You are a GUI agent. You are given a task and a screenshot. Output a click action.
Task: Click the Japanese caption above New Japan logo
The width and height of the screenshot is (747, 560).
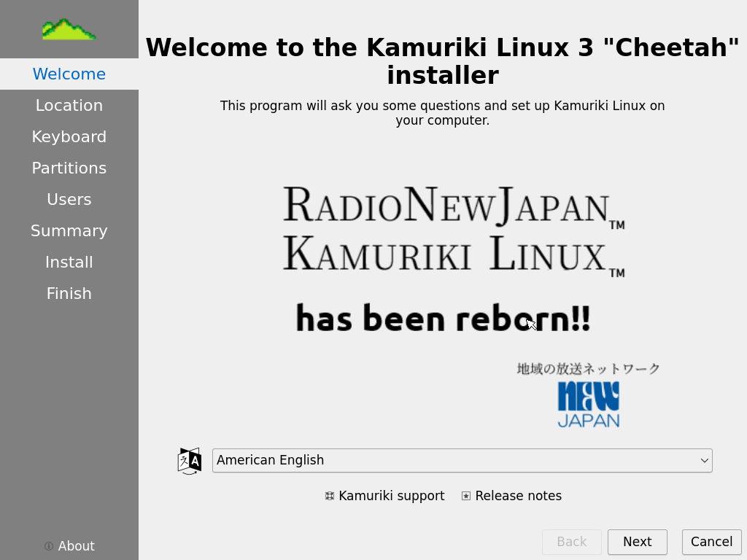[x=589, y=368]
